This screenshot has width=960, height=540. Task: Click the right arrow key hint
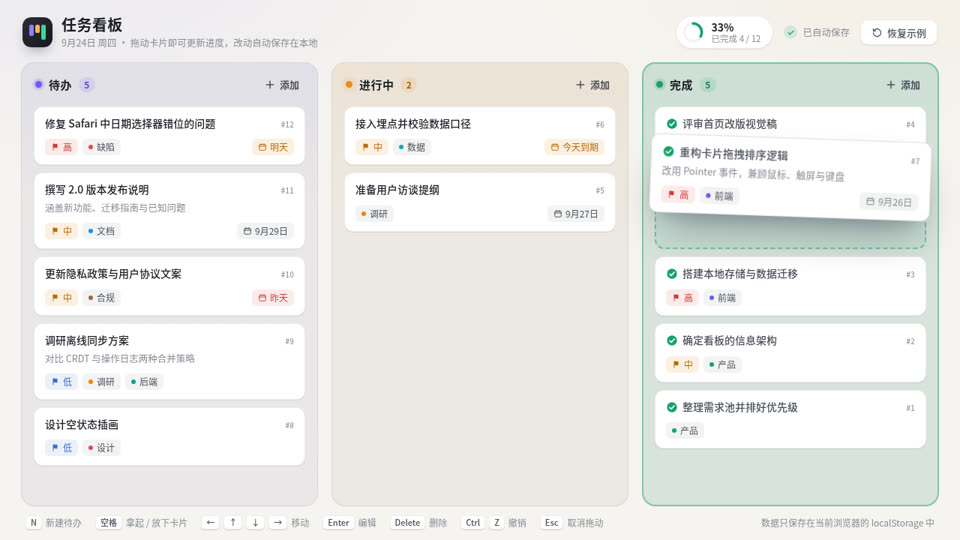pos(278,522)
